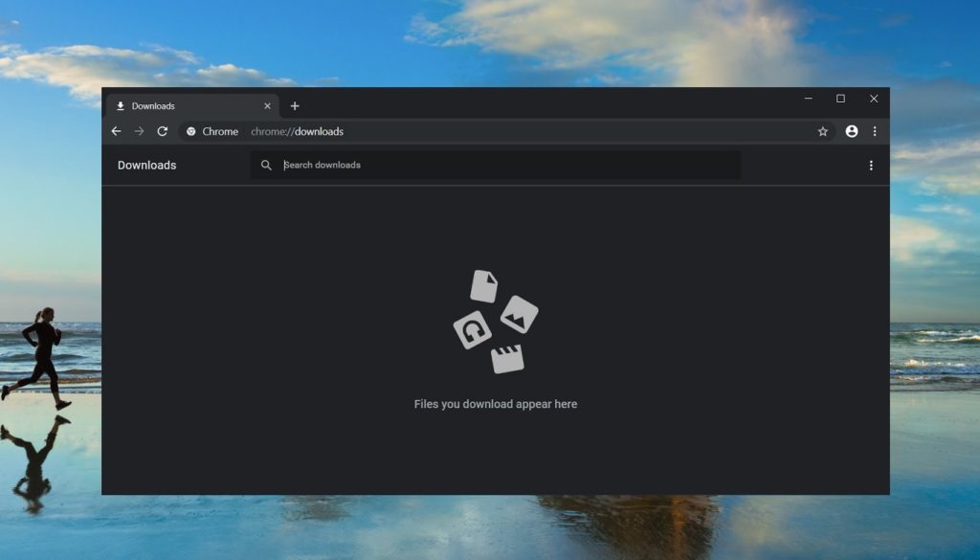The height and width of the screenshot is (560, 980).
Task: Click the Downloads icon in the tab
Action: tap(121, 105)
